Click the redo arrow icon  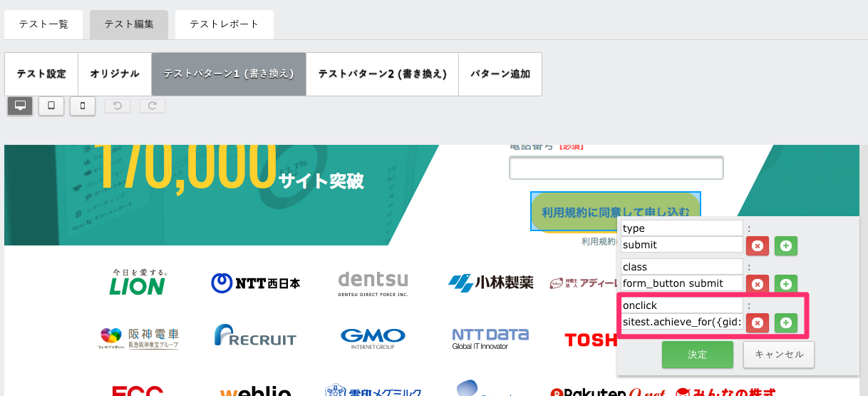(x=153, y=106)
